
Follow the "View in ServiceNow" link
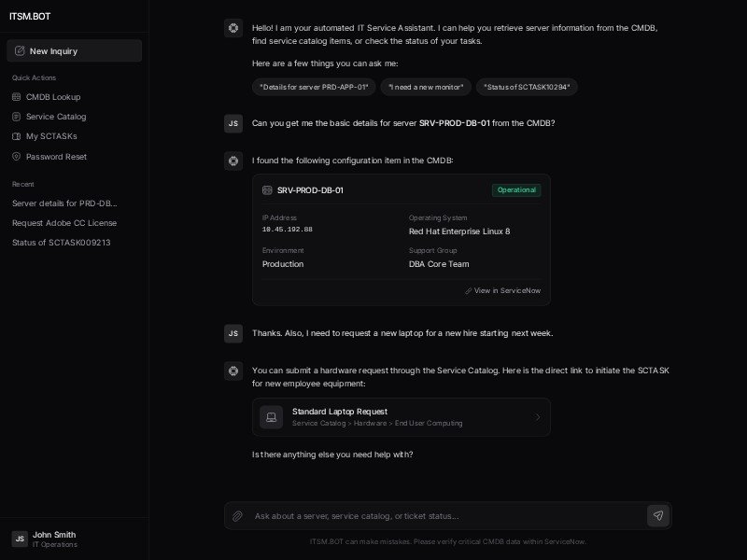pyautogui.click(x=502, y=291)
